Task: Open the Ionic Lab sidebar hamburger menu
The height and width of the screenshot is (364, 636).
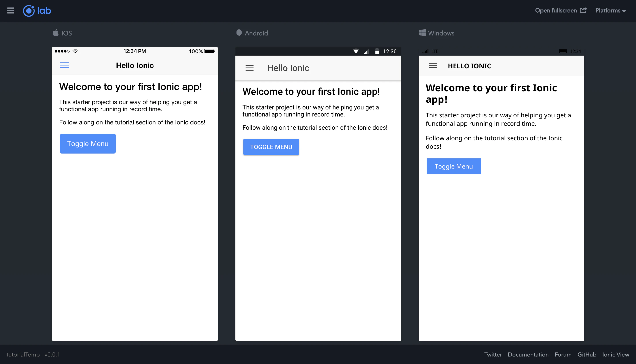Action: tap(11, 11)
